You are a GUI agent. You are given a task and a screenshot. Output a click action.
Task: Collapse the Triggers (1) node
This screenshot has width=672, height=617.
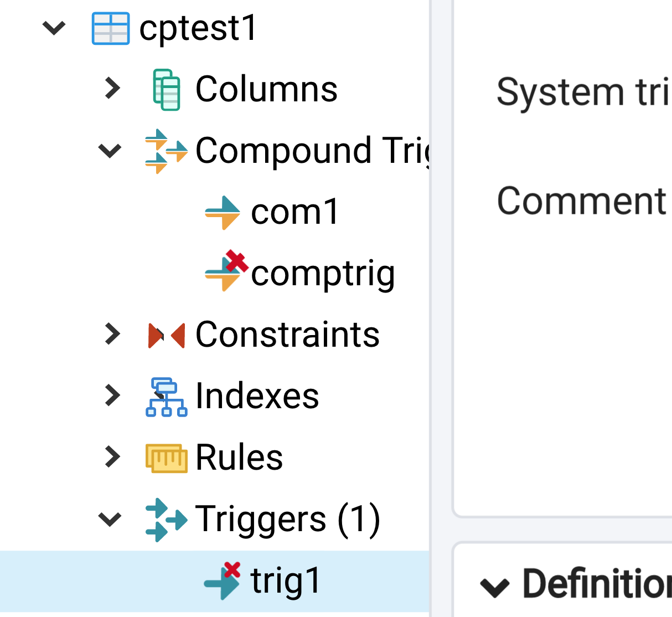click(x=110, y=520)
